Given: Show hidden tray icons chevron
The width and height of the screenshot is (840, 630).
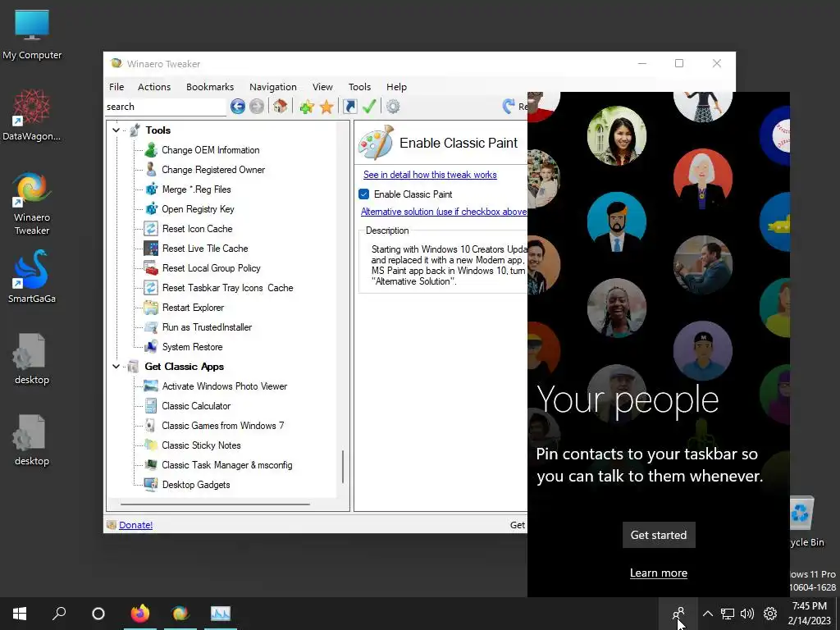Looking at the screenshot, I should pyautogui.click(x=708, y=614).
